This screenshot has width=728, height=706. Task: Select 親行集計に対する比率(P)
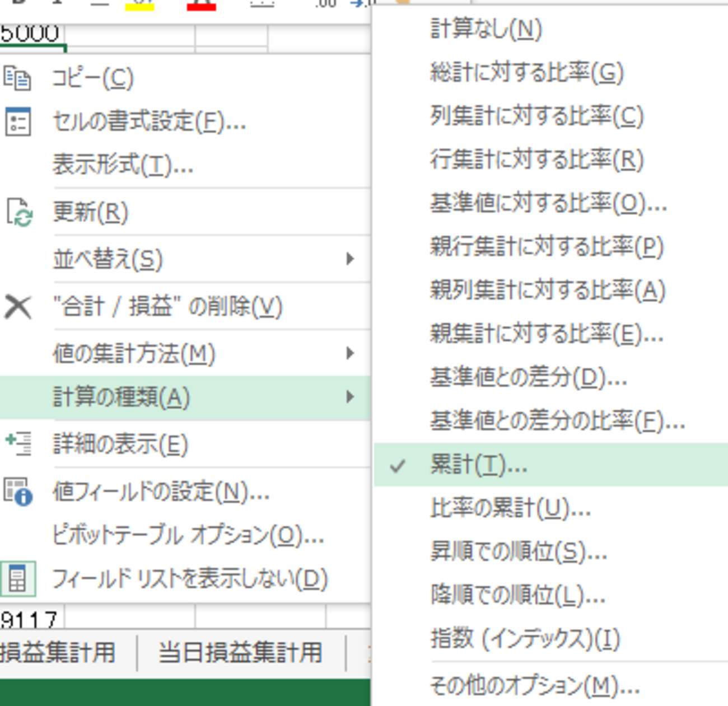[551, 246]
